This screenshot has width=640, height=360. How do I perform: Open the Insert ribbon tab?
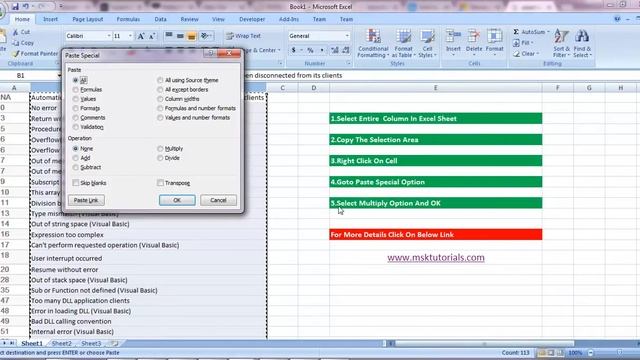click(50, 19)
